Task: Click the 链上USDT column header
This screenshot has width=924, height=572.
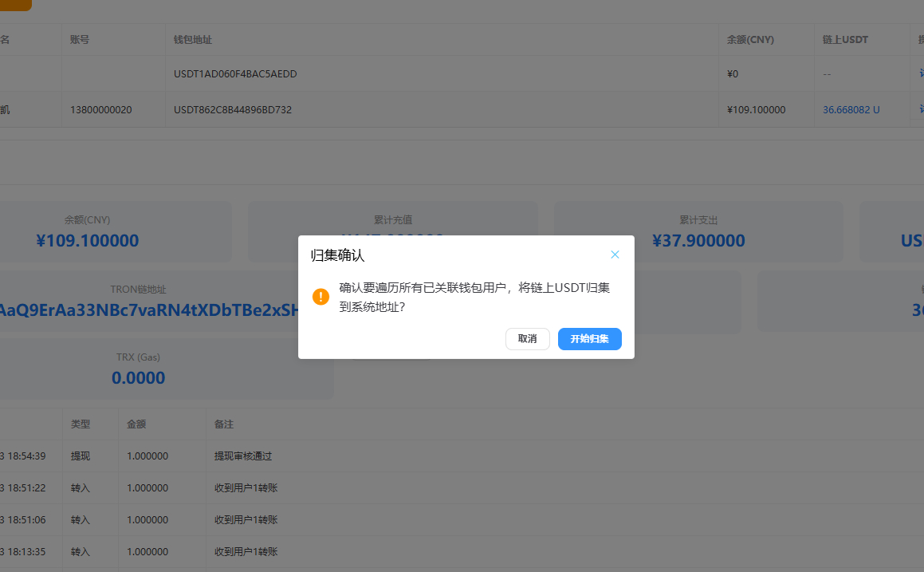Action: click(x=845, y=40)
